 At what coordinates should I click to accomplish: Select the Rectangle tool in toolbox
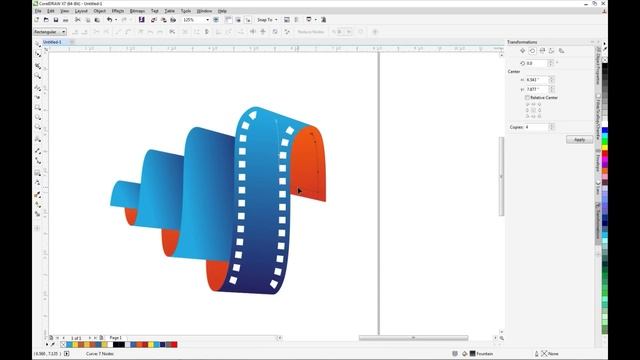click(38, 107)
